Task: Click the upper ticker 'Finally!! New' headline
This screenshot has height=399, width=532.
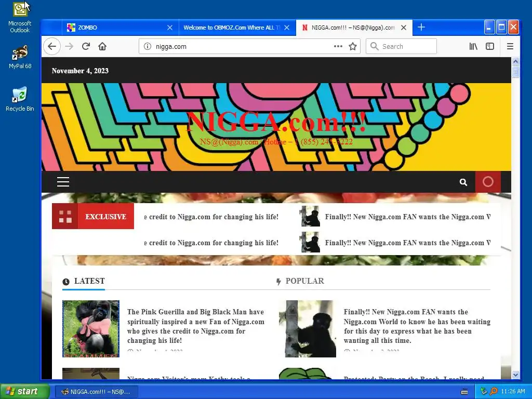Action: (x=407, y=217)
